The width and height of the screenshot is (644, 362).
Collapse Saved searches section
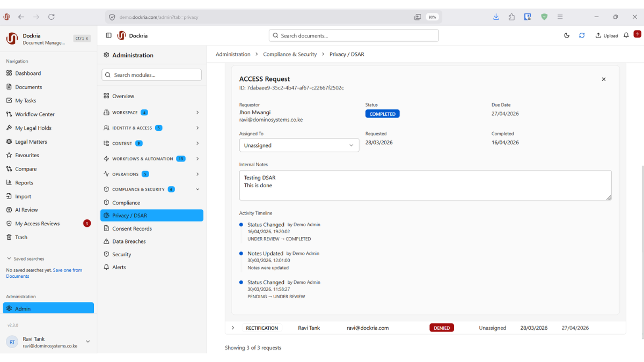[25, 258]
